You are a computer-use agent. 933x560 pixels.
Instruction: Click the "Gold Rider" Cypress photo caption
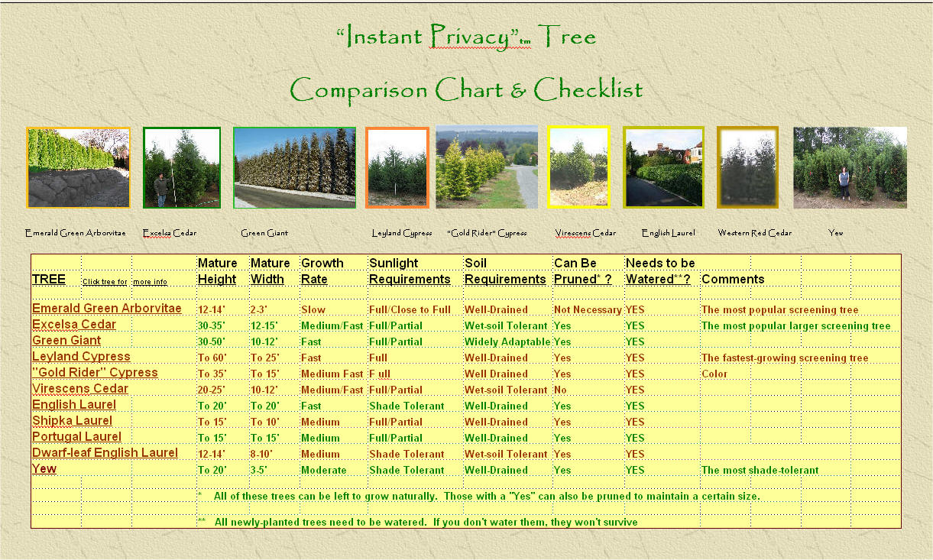(x=488, y=233)
